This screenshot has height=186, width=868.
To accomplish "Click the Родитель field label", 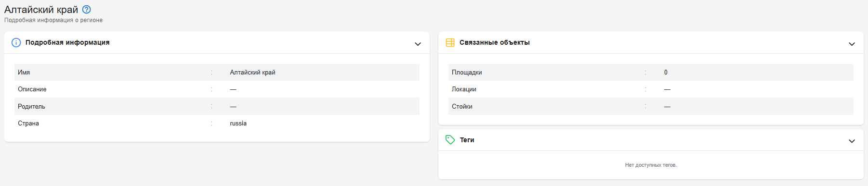I will 31,106.
